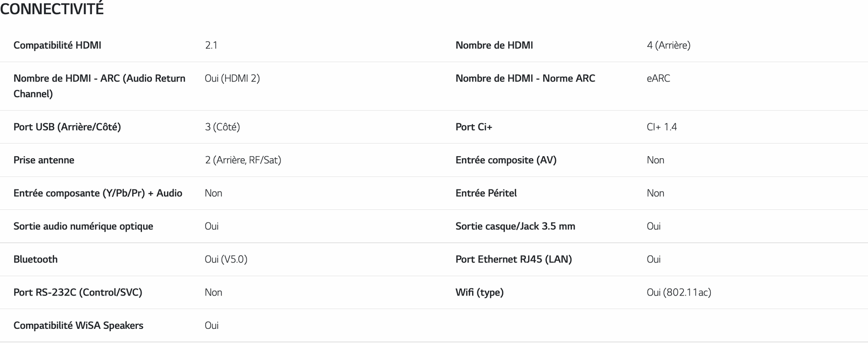This screenshot has height=343, width=868.
Task: Click the Nombre de HDMI label
Action: (494, 45)
